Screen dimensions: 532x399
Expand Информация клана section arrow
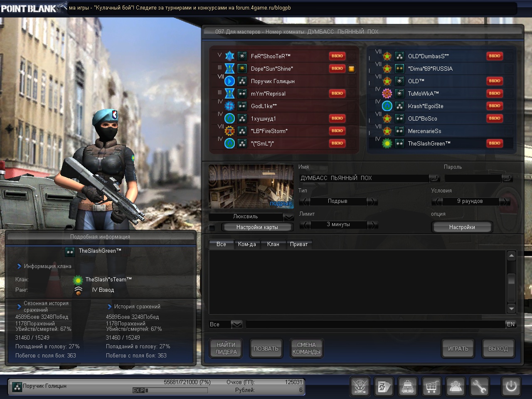tap(19, 266)
